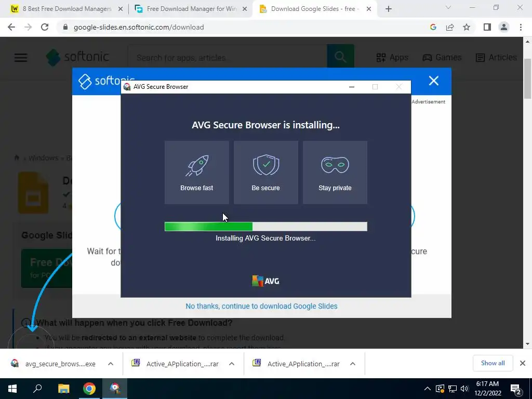Minimize the AVG Secure Browser installer
The width and height of the screenshot is (532, 399).
[x=352, y=87]
